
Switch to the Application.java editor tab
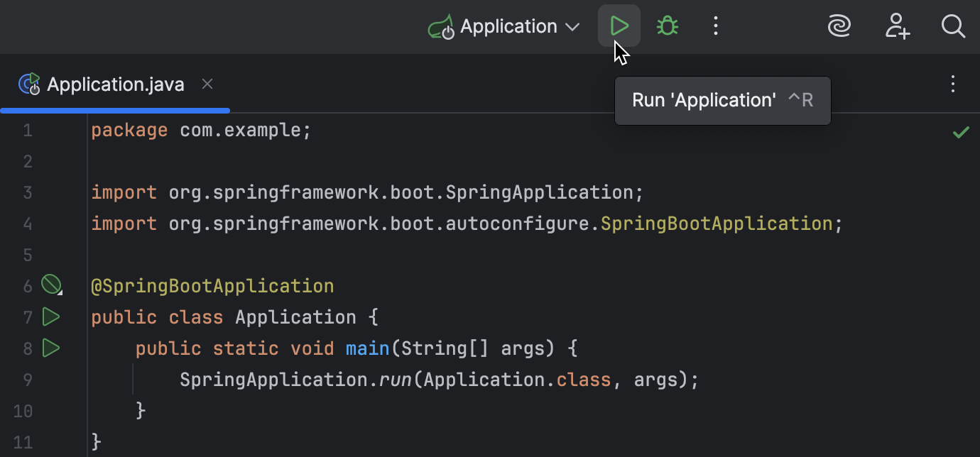coord(115,84)
